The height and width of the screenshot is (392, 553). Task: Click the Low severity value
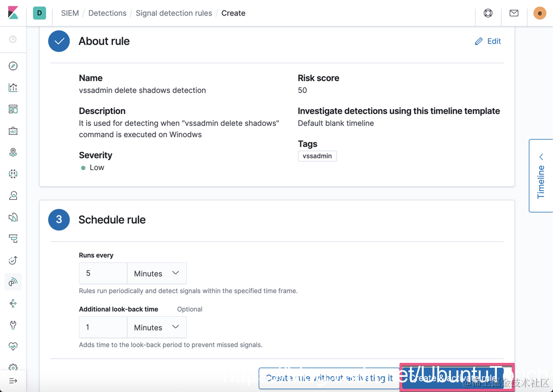(97, 167)
